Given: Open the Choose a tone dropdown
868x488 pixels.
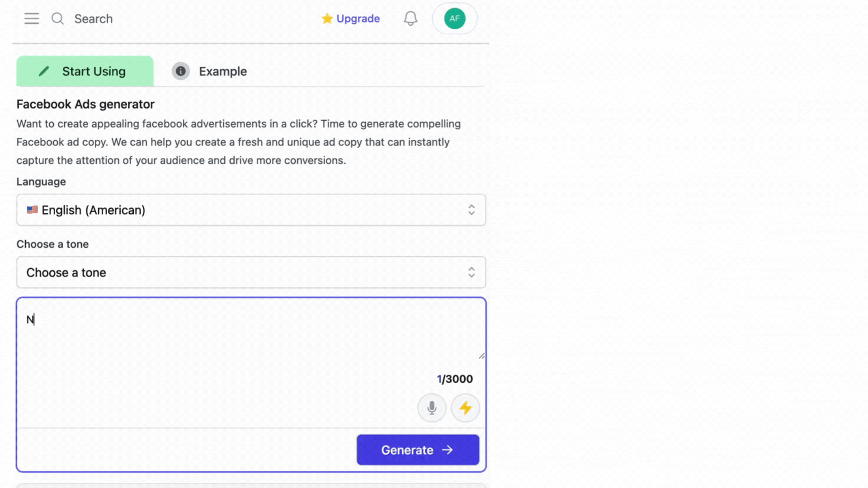Looking at the screenshot, I should click(251, 272).
